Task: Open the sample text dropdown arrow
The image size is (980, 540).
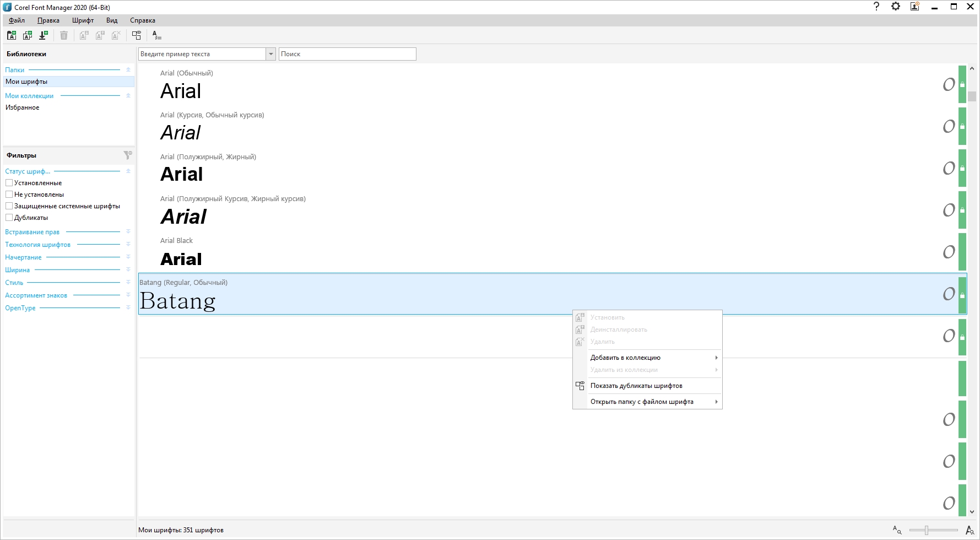Action: [270, 54]
